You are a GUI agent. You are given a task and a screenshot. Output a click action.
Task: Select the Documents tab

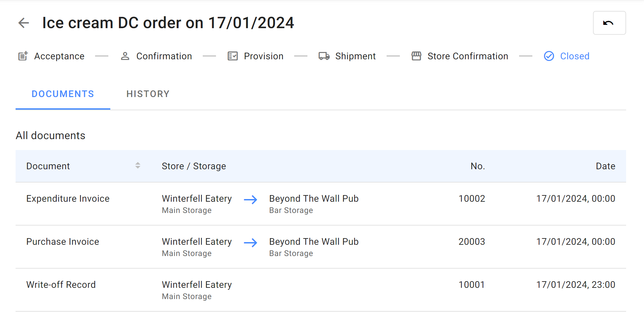click(63, 94)
